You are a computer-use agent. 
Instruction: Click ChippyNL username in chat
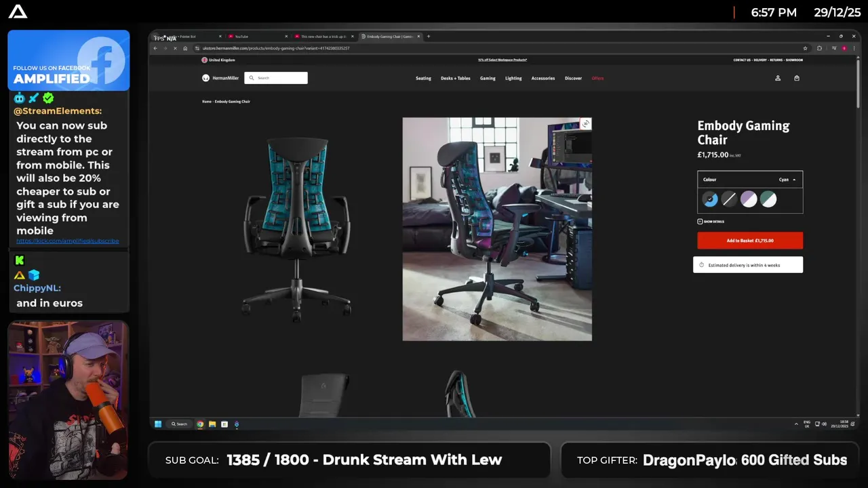point(37,288)
